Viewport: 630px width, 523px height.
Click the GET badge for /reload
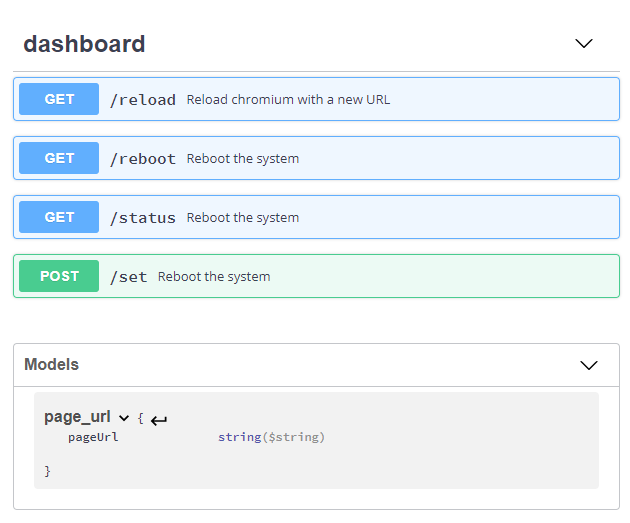coord(59,99)
